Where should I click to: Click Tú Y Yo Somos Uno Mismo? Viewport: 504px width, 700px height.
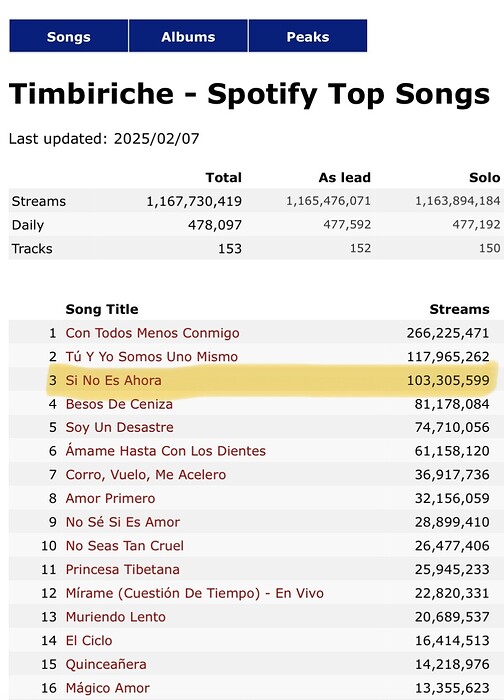pos(151,357)
